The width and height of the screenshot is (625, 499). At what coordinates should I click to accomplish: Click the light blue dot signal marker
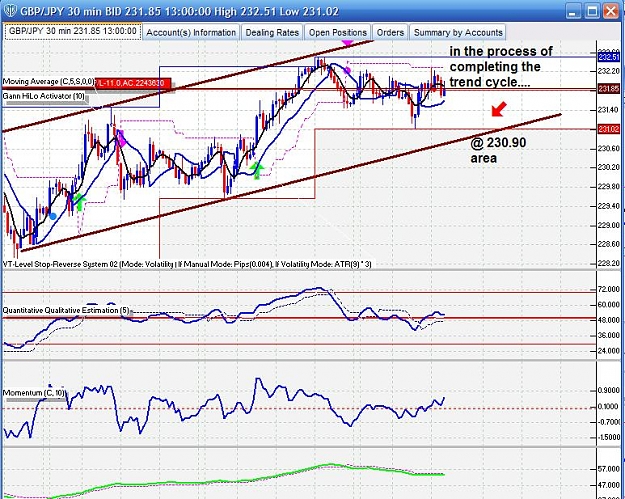tap(53, 216)
